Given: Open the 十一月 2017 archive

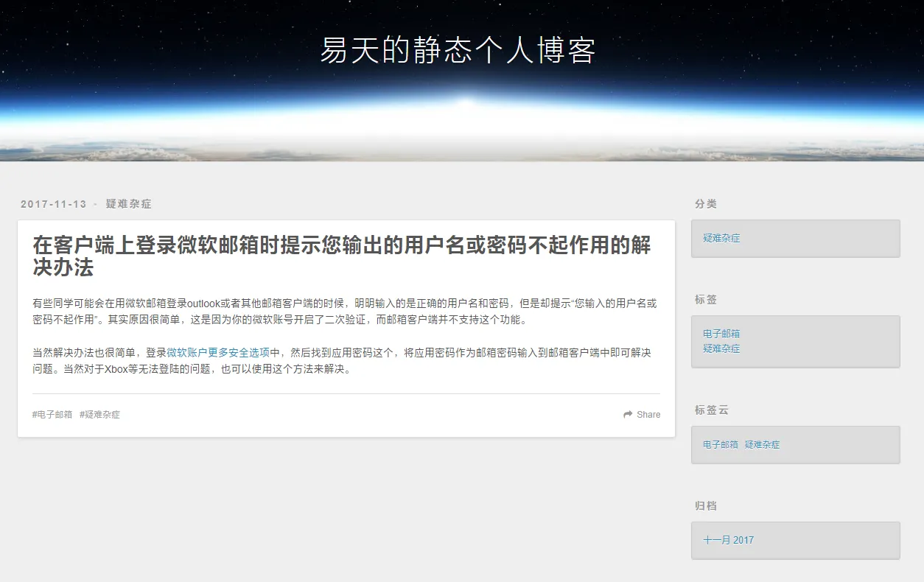Looking at the screenshot, I should click(x=729, y=540).
